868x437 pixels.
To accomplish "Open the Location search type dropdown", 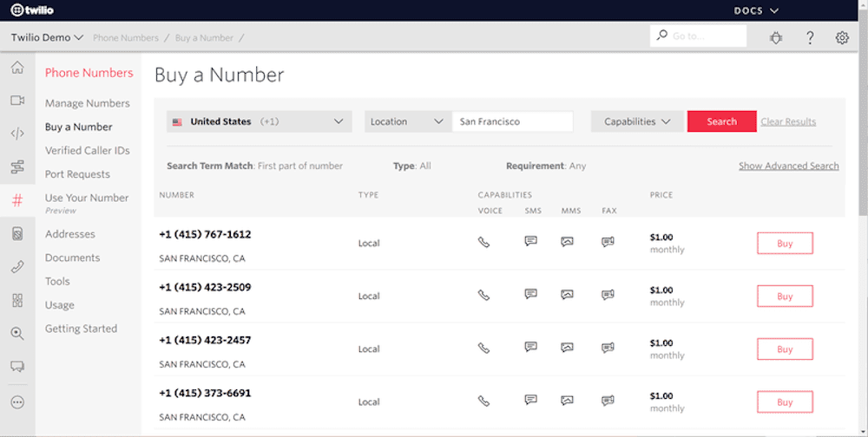I will coord(408,121).
